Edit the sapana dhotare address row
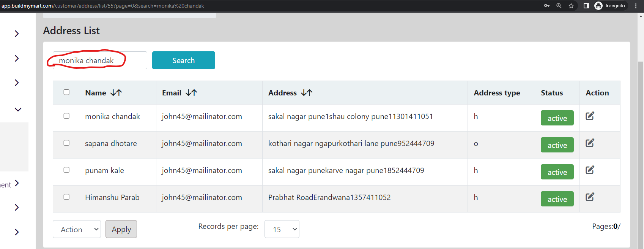The height and width of the screenshot is (249, 644). [590, 143]
